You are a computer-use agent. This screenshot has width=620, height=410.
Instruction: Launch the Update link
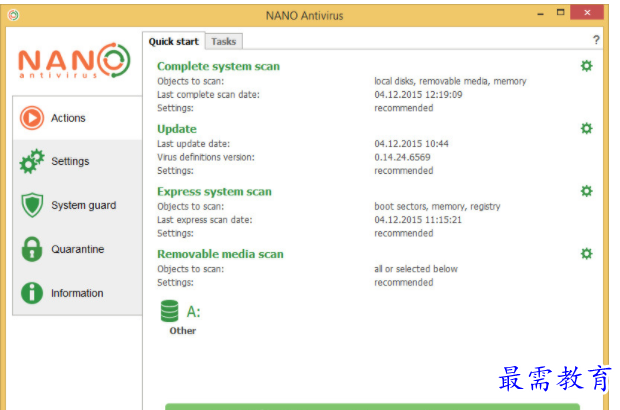click(177, 129)
